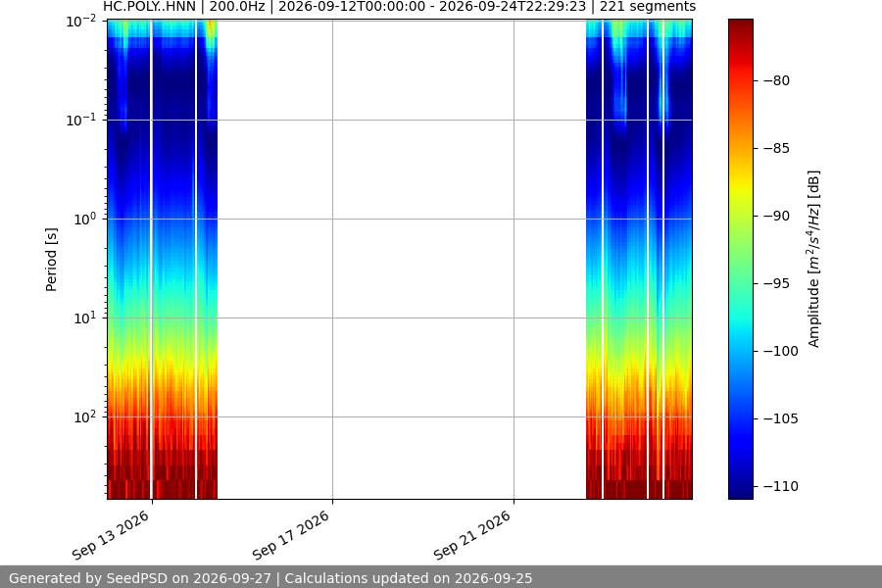882x588 pixels.
Task: Click the 10⁻¹ y-axis tick label
Action: coord(81,121)
